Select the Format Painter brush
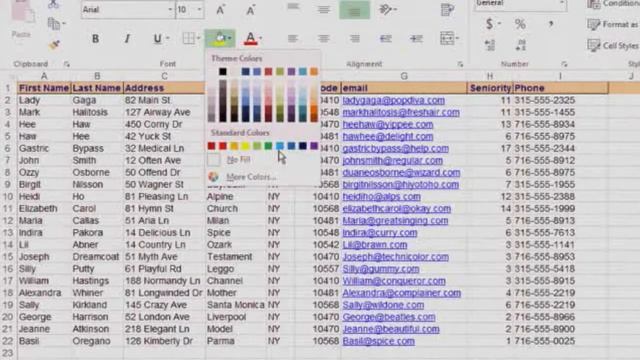This screenshot has width=640, height=360. pos(54,45)
